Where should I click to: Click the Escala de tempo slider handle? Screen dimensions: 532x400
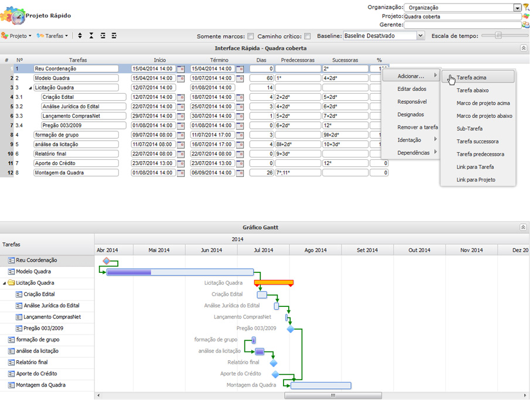tap(499, 35)
